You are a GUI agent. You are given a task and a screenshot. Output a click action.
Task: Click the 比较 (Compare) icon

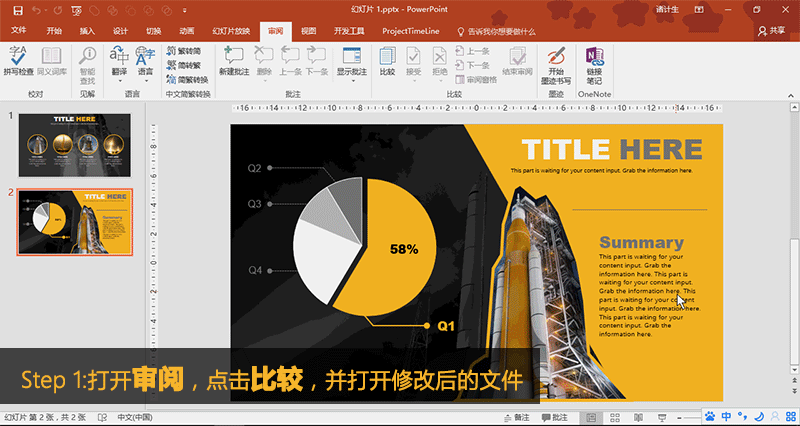(x=387, y=60)
